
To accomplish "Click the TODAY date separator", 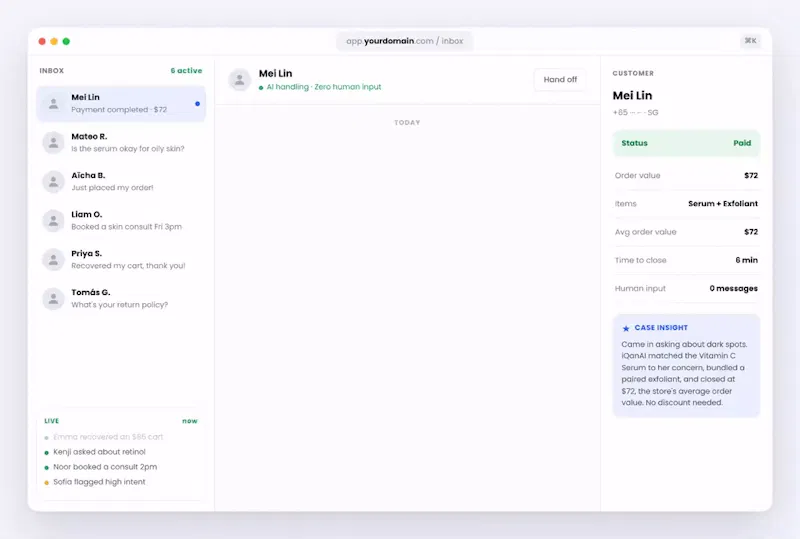I will [407, 122].
